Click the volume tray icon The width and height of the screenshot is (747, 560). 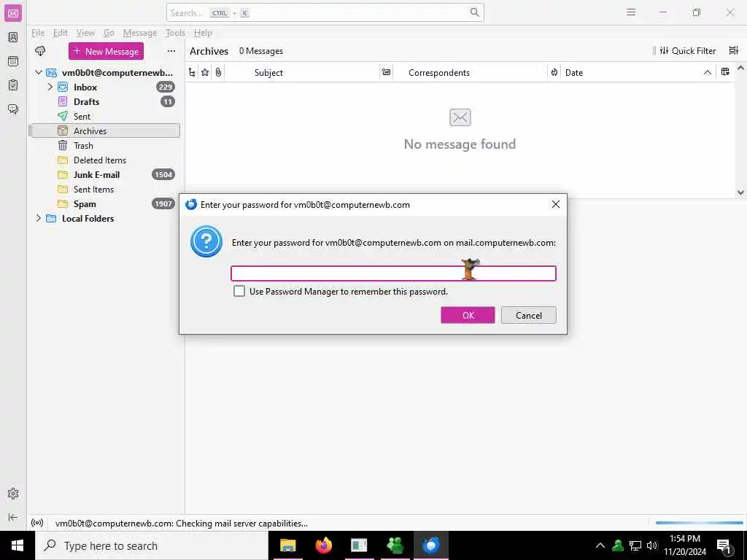point(651,545)
